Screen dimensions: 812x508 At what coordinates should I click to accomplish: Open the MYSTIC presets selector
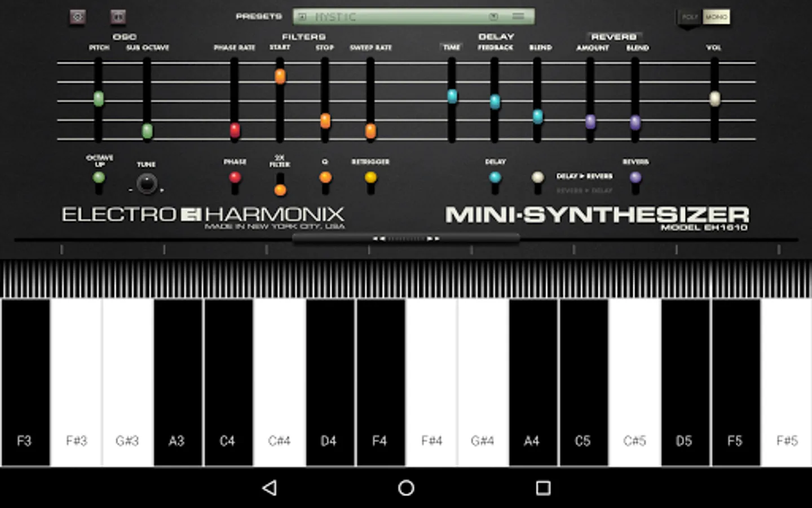[x=413, y=17]
